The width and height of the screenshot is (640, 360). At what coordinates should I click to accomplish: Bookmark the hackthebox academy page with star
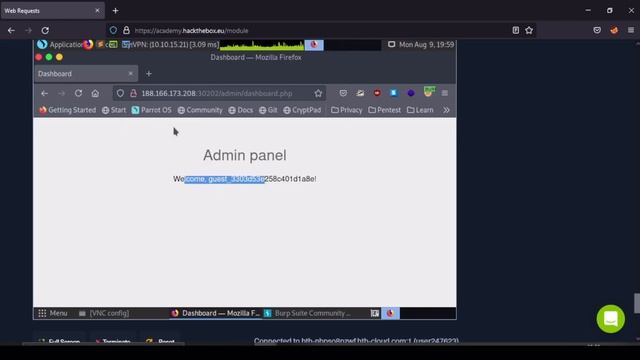click(x=529, y=30)
